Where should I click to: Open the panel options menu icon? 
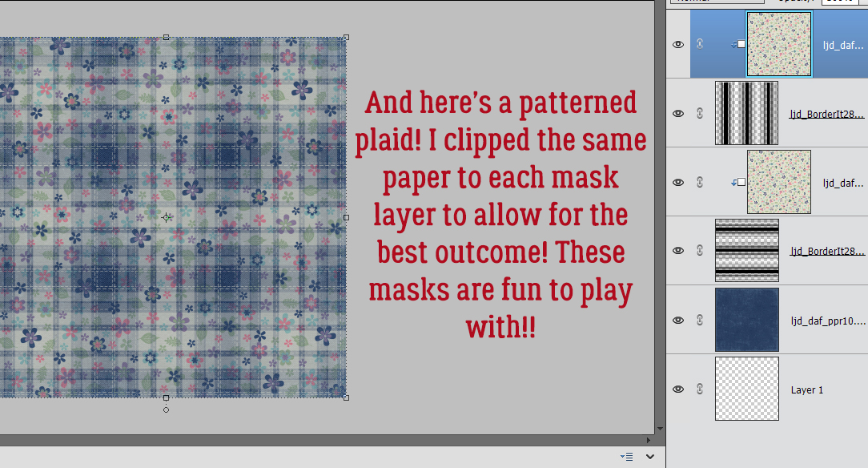[627, 457]
